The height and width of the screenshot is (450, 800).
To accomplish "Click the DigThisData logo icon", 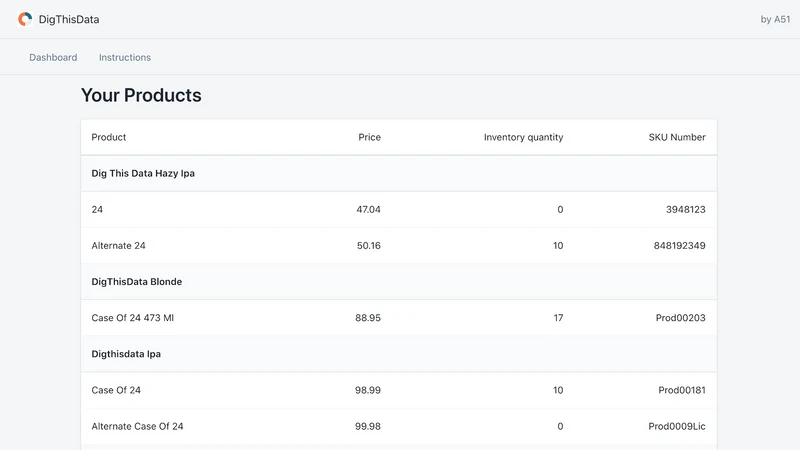I will (25, 19).
